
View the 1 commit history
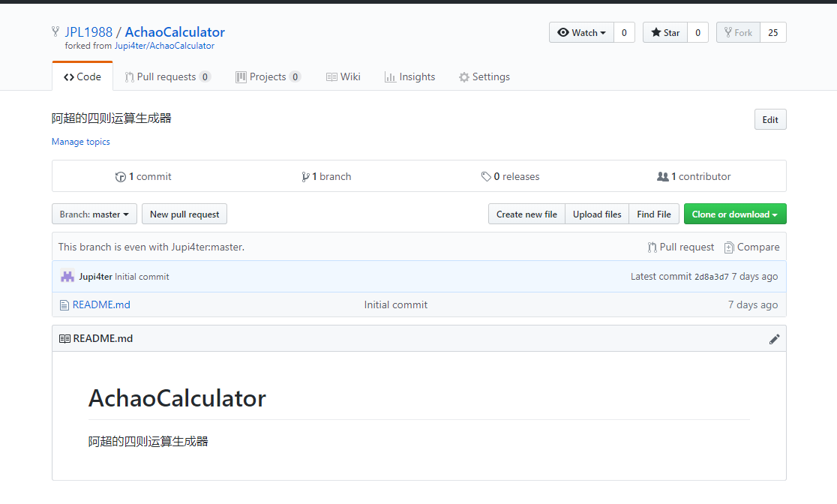[x=143, y=177]
